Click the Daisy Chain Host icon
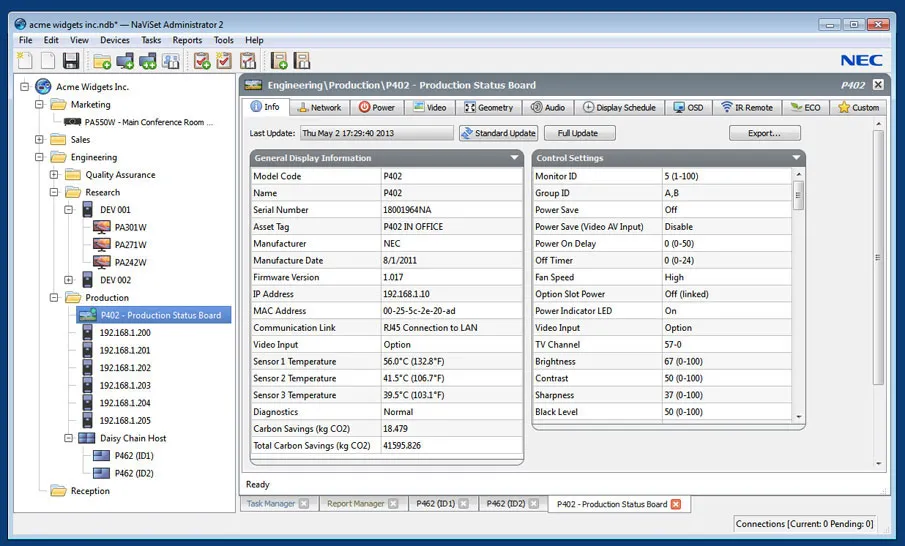 [87, 438]
